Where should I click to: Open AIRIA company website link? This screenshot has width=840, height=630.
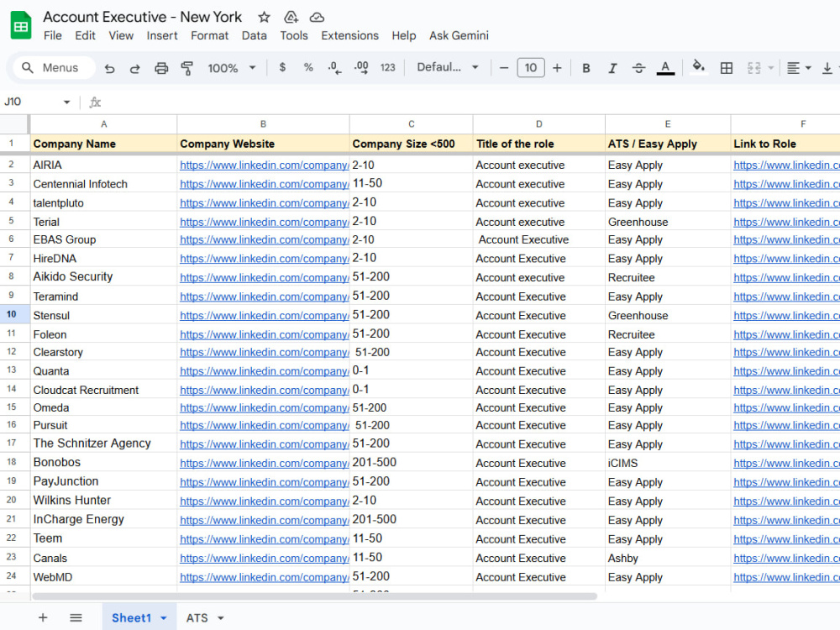tap(264, 165)
